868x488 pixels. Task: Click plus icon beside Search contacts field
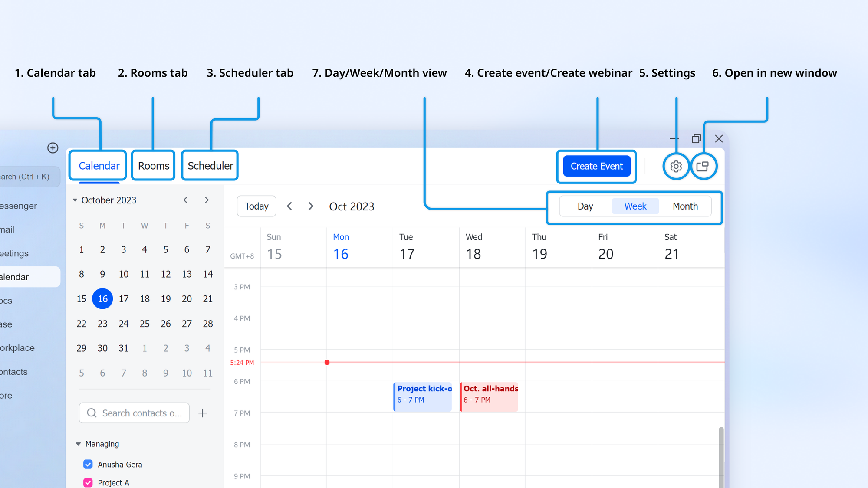(203, 413)
